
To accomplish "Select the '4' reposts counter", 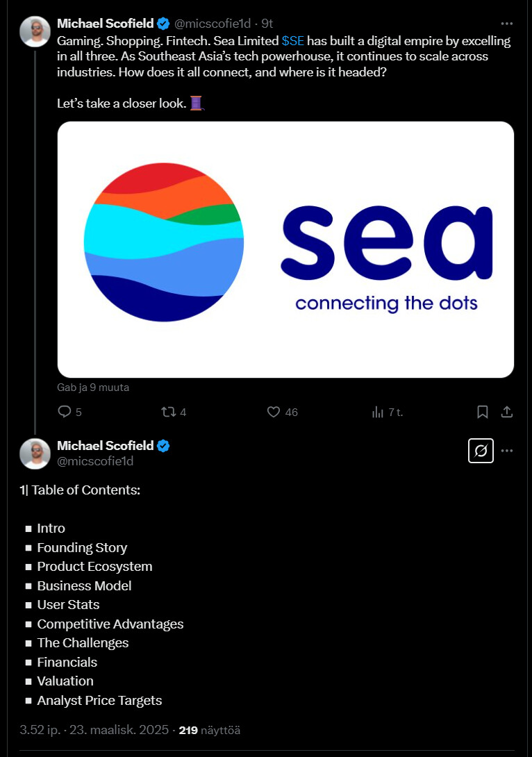I will (182, 412).
